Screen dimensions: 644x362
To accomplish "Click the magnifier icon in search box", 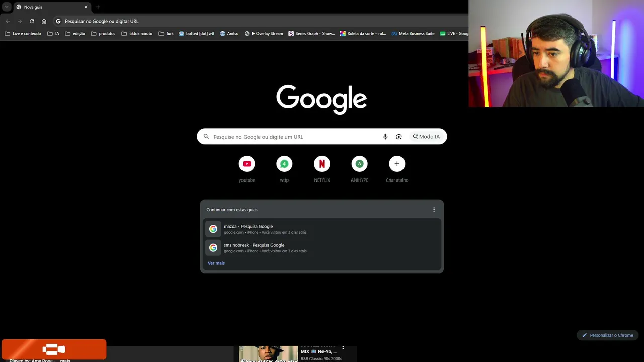I will point(206,137).
